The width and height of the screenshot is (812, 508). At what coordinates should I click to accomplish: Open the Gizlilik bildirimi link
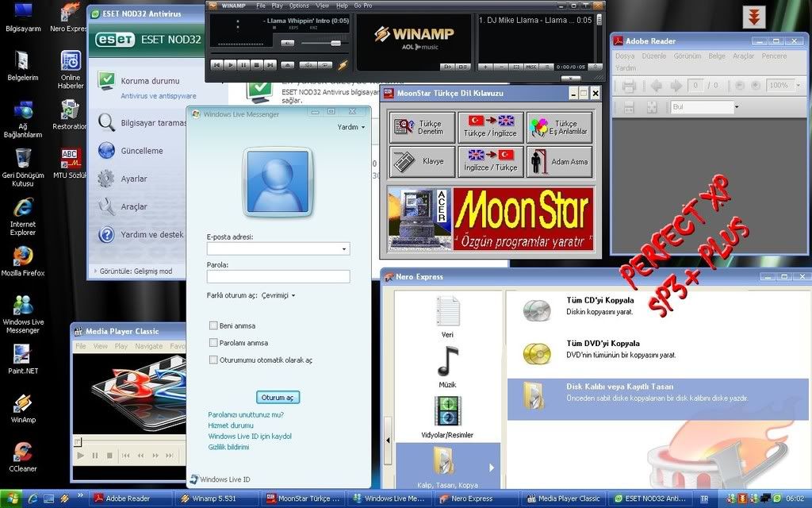pos(228,447)
